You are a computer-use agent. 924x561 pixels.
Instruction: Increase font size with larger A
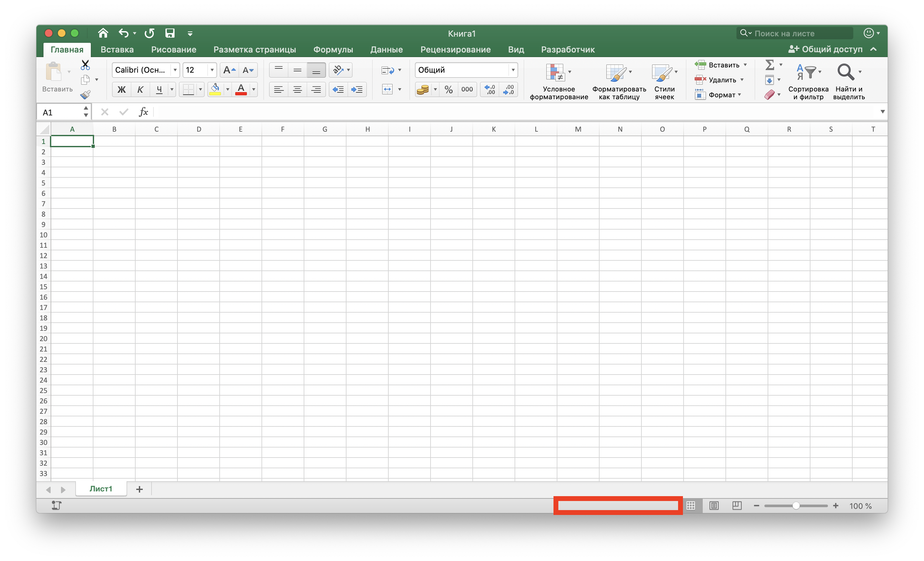[x=229, y=70]
